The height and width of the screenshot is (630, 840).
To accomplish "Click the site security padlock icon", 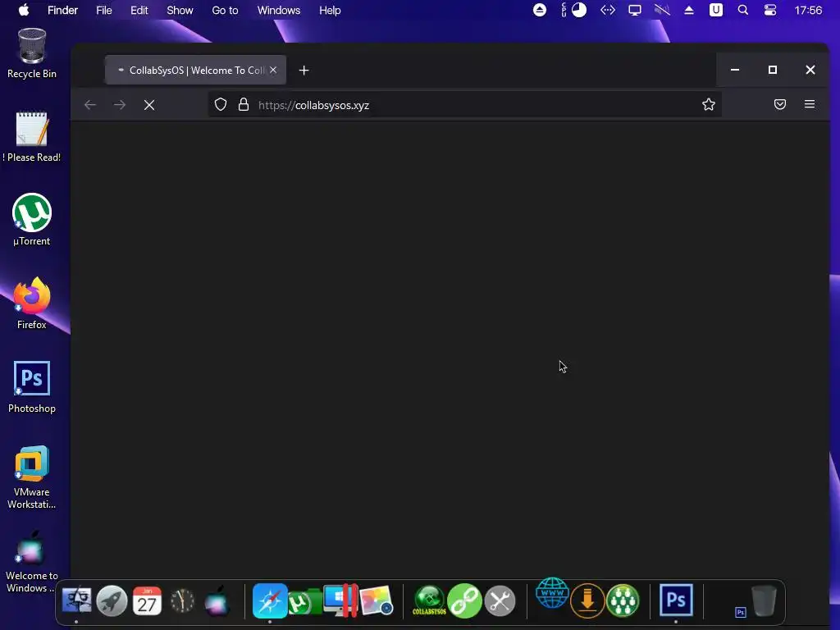I will (243, 104).
